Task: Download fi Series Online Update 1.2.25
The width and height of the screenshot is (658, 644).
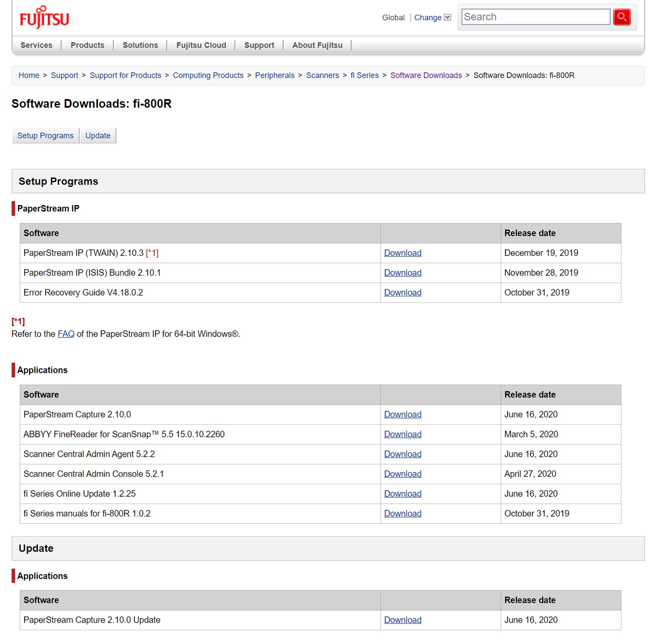Action: [403, 494]
